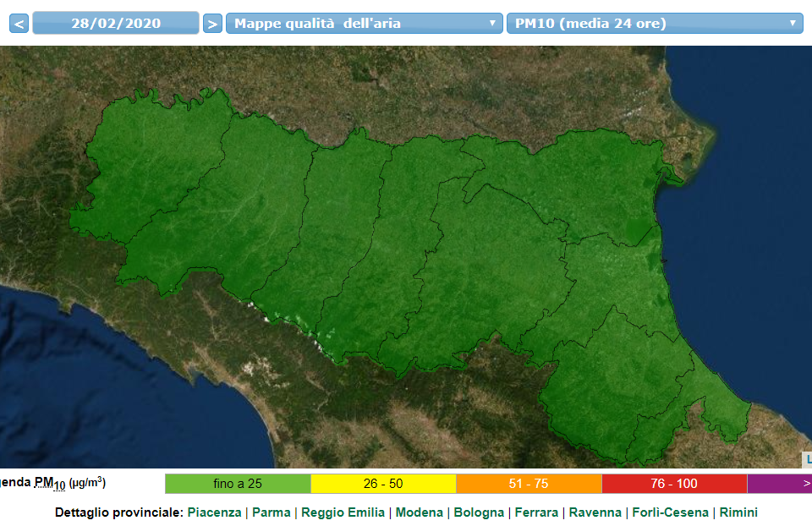Click the 28/02/2020 date field
The image size is (812, 526).
(x=116, y=23)
